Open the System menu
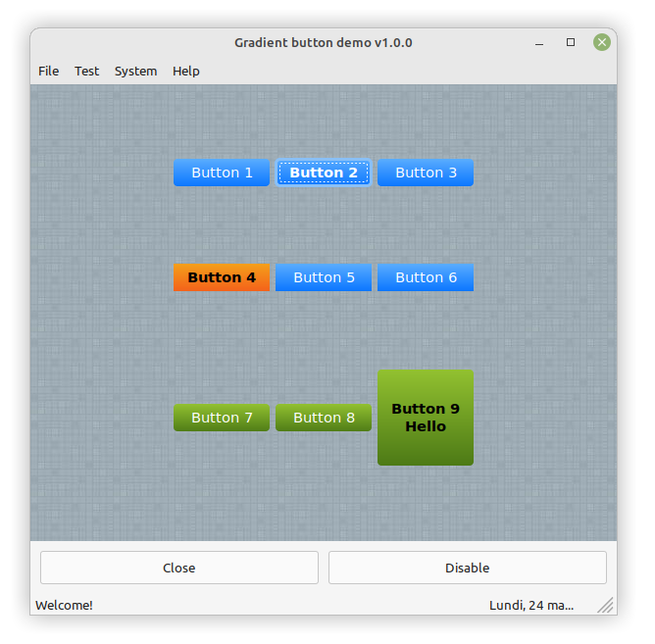Screen dimensions: 655x644 click(x=135, y=71)
